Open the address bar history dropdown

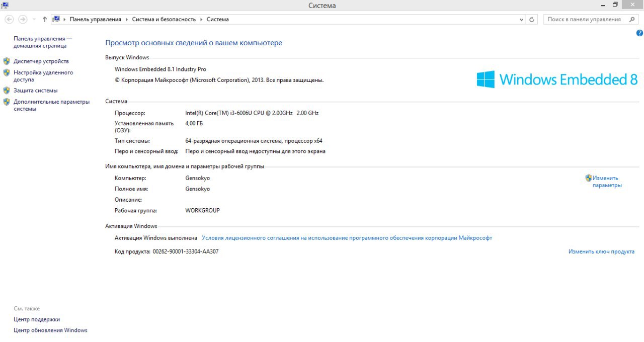(521, 19)
